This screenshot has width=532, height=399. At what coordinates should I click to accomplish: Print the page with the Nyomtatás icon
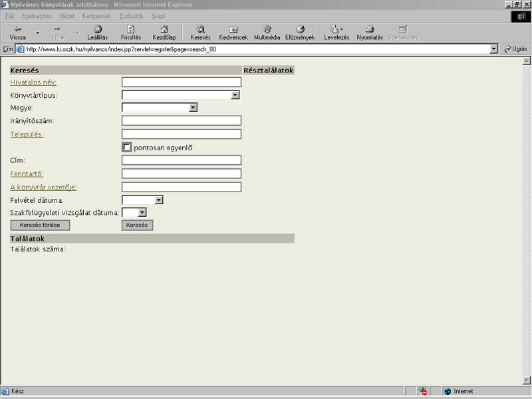tap(370, 29)
